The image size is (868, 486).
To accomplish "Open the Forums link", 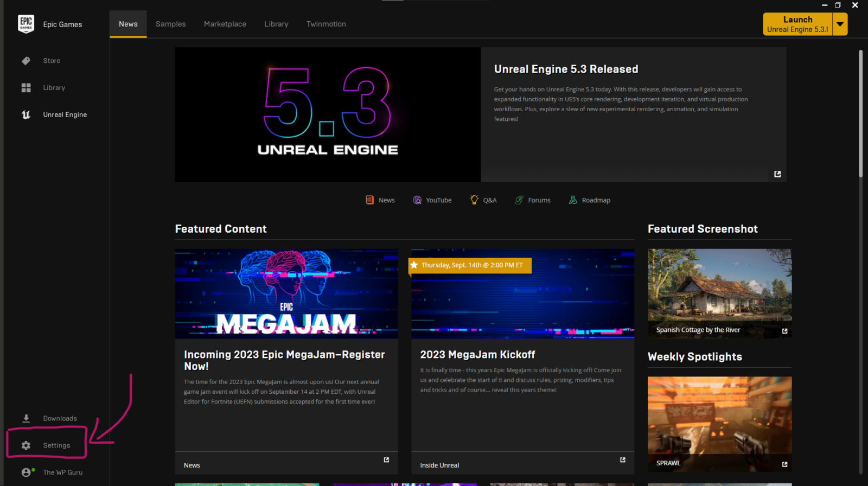I will point(533,200).
